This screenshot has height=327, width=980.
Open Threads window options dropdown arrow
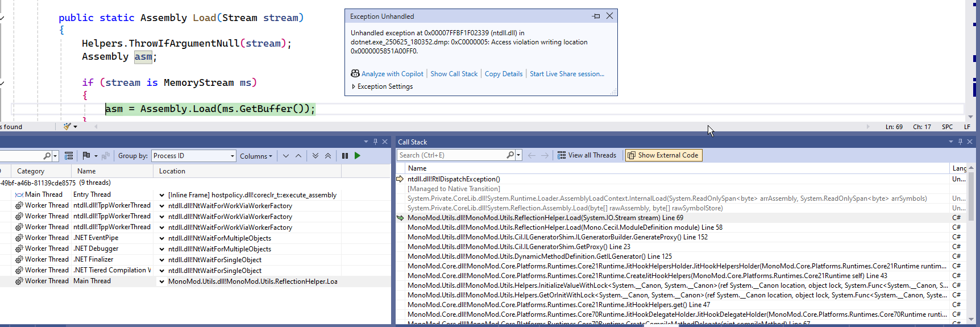(366, 142)
